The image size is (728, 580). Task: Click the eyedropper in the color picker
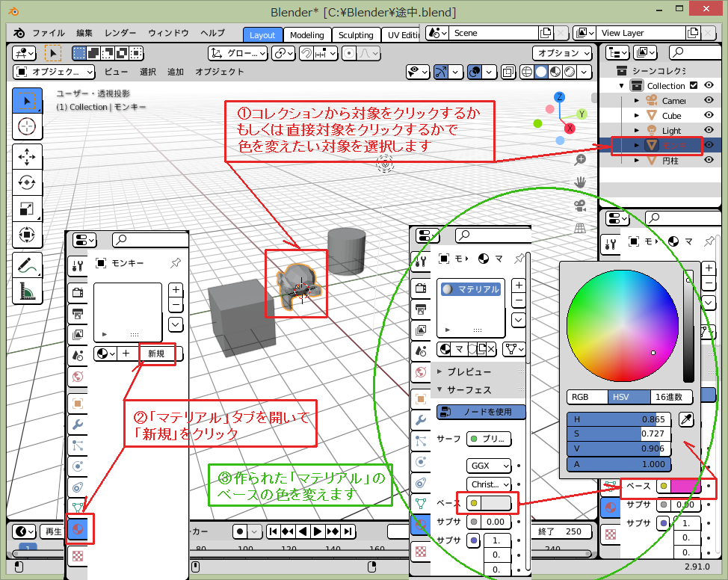click(x=685, y=419)
